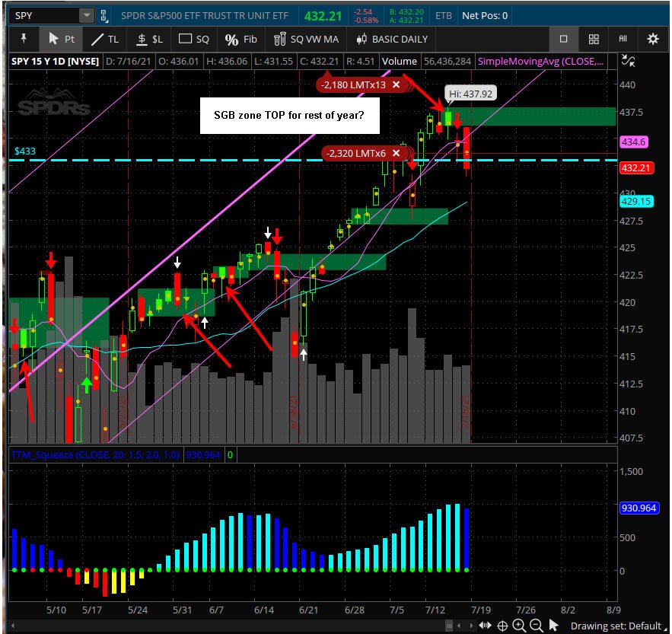The height and width of the screenshot is (634, 672).
Task: Click the expand time axis arrows icon
Action: [485, 626]
